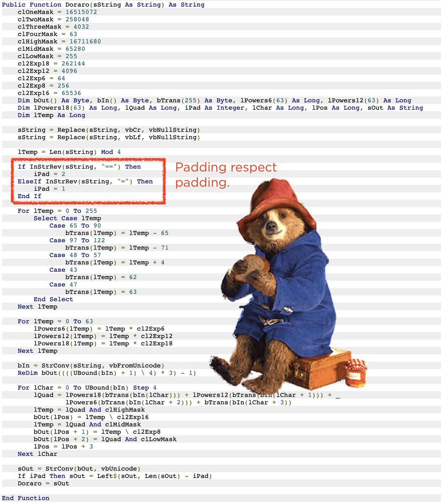The width and height of the screenshot is (441, 504).
Task: Click the 'Case 43' line
Action: pyautogui.click(x=63, y=270)
